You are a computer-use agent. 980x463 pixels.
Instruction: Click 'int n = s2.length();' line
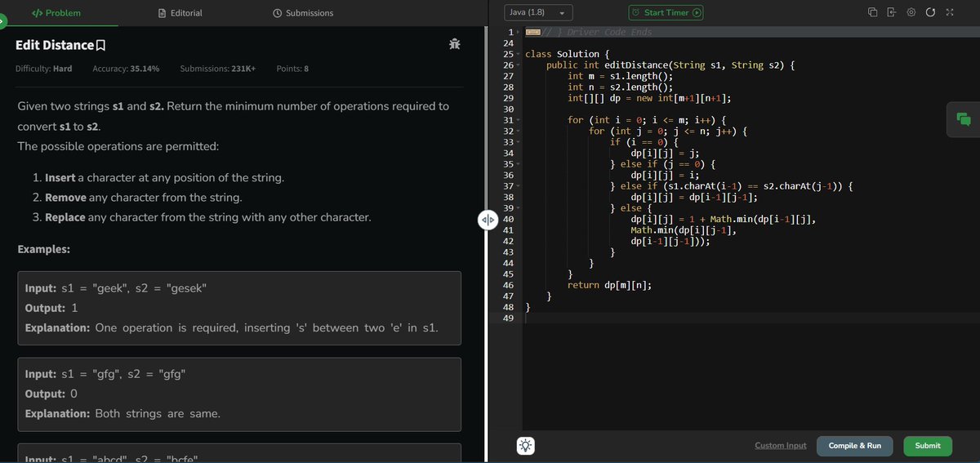pos(620,87)
